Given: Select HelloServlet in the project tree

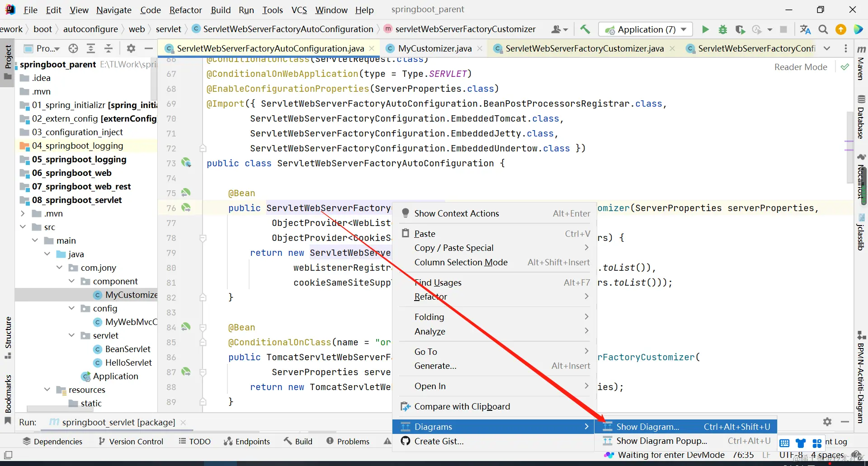Looking at the screenshot, I should [128, 362].
